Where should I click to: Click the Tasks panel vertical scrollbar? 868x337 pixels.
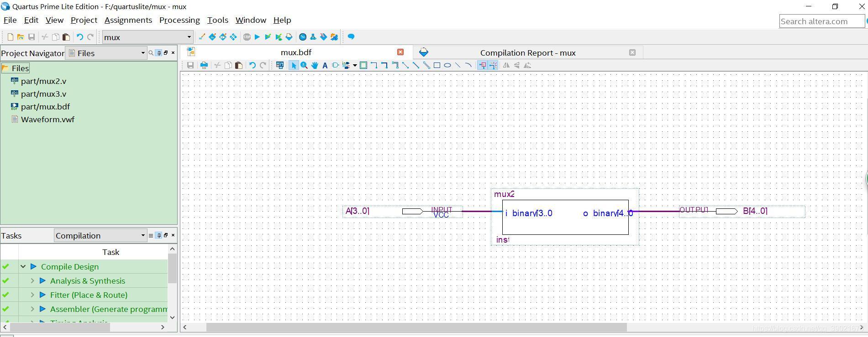pos(172,269)
